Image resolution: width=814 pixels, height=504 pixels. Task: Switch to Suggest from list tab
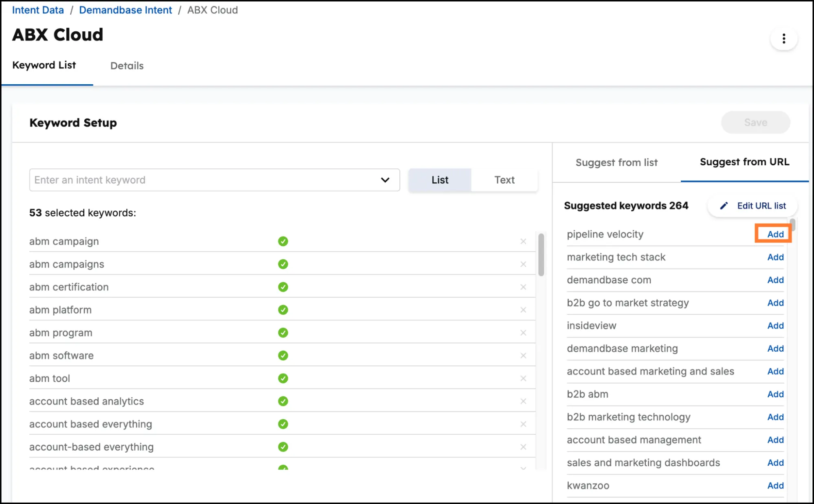617,162
